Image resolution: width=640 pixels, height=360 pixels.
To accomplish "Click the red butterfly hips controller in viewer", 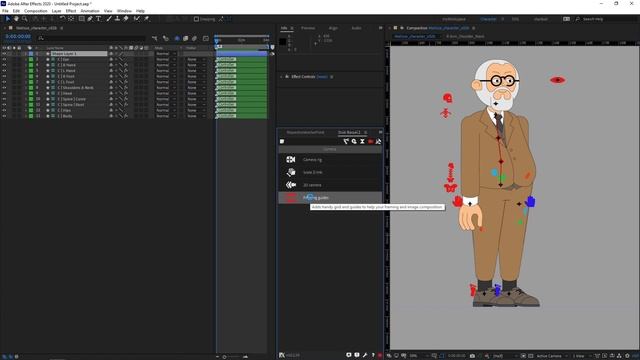I will point(451,188).
